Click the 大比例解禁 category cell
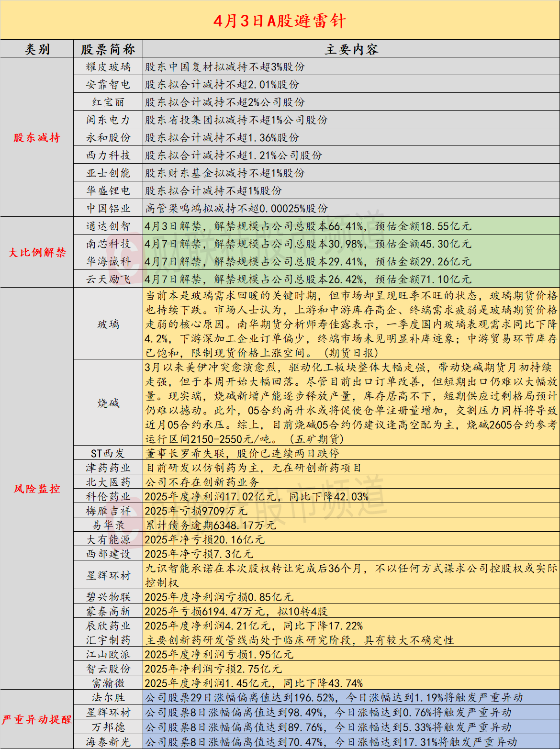Screen dimensions: 560x749 37,252
